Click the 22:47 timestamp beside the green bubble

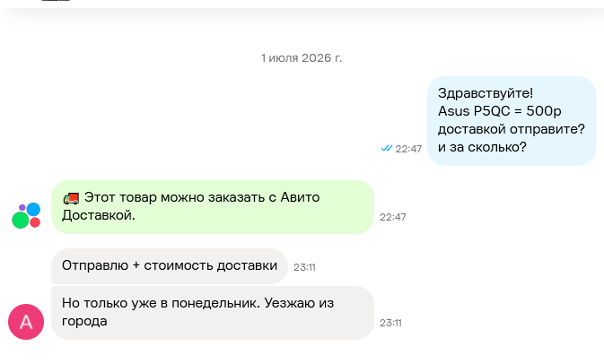[x=392, y=217]
